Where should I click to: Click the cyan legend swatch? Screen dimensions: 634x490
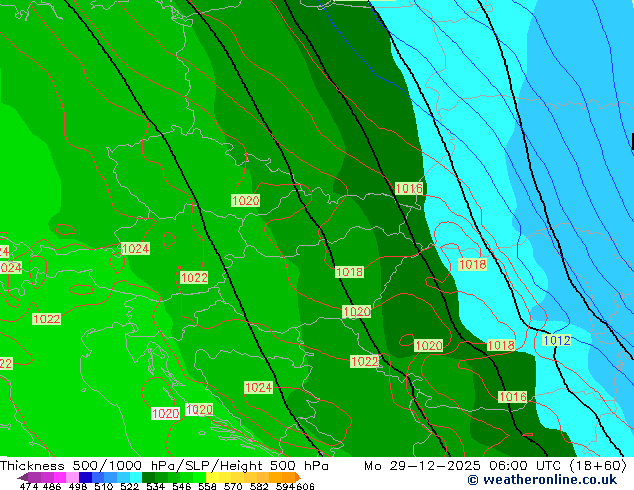click(136, 477)
